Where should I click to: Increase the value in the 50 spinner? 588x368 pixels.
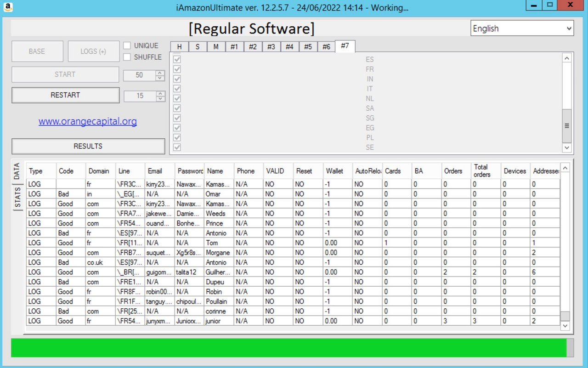point(160,72)
